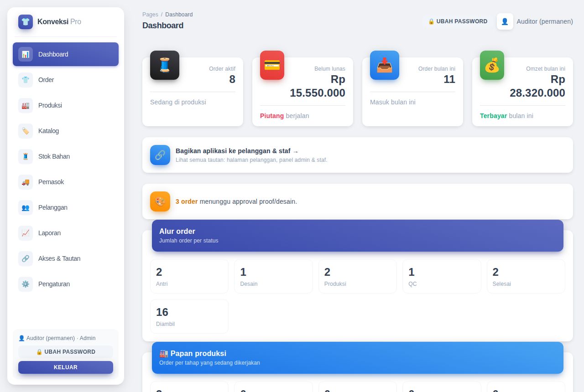Click the Katalog tag icon
This screenshot has height=392, width=584.
click(x=26, y=131)
